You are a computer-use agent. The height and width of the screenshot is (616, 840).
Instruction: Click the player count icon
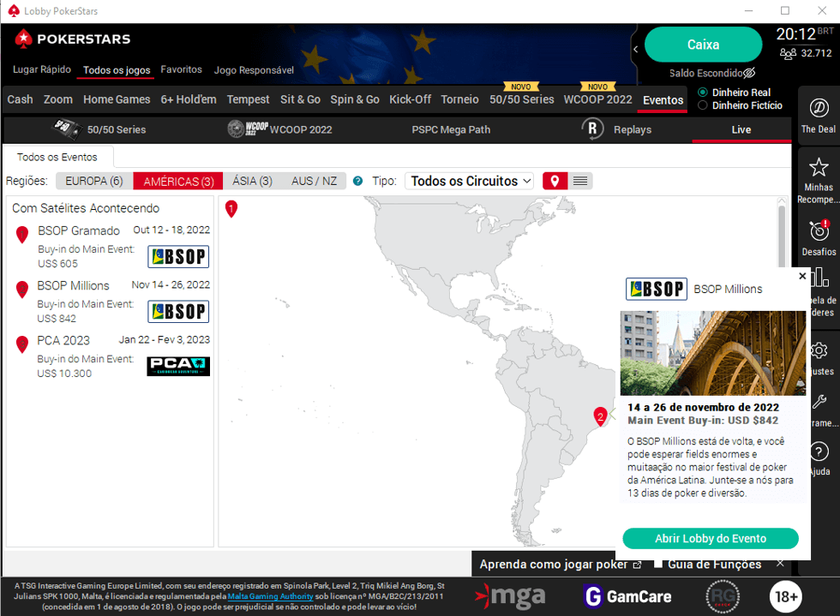click(788, 53)
